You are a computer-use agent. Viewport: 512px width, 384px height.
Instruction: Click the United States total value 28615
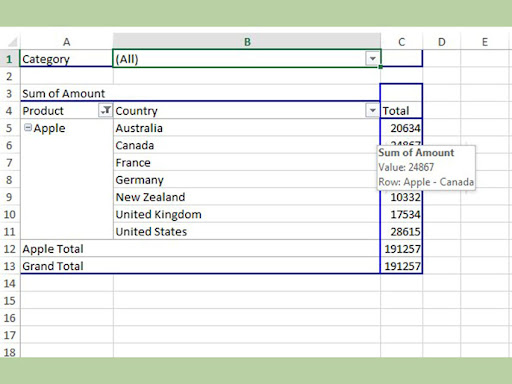pyautogui.click(x=401, y=231)
